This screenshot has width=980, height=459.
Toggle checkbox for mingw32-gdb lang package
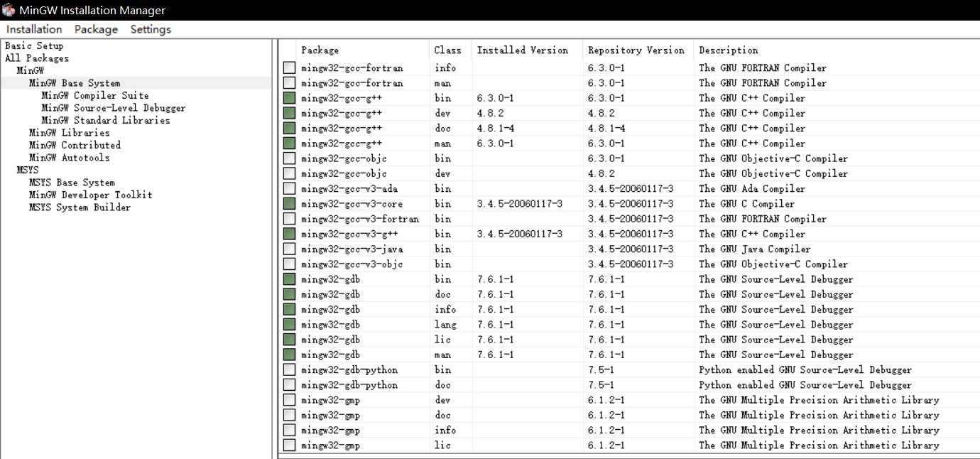[289, 325]
